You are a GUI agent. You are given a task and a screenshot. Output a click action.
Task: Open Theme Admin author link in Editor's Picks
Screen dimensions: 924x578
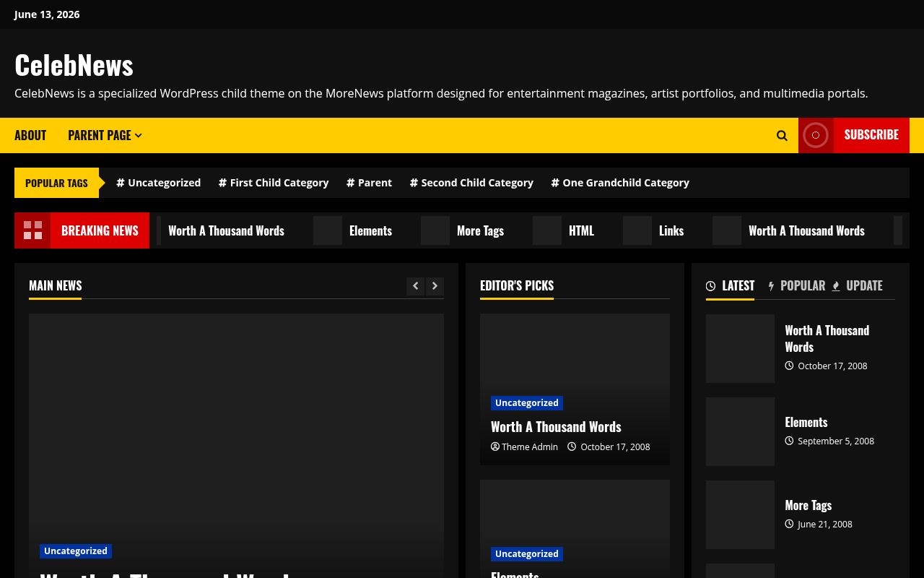point(525,447)
